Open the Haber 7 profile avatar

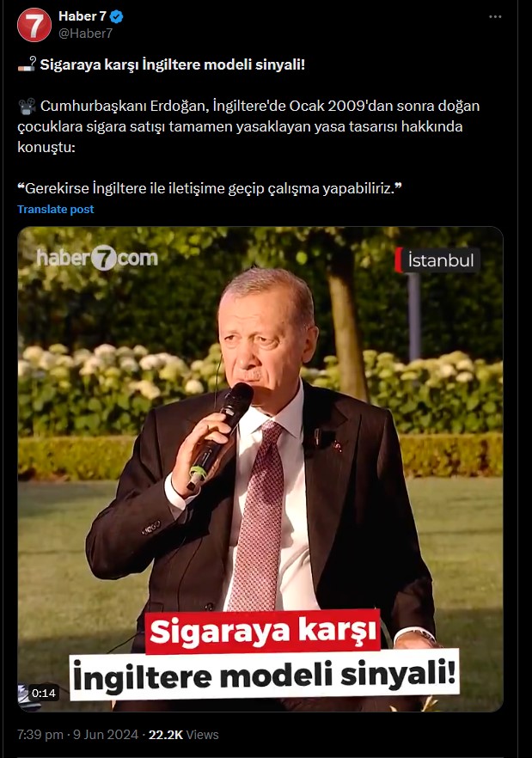point(34,25)
